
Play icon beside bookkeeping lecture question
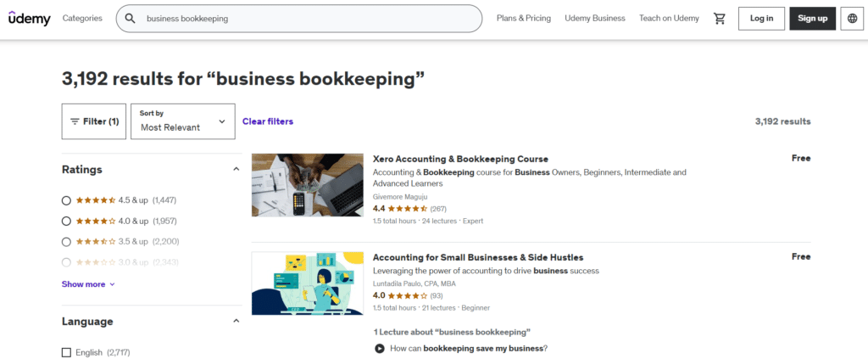[379, 349]
